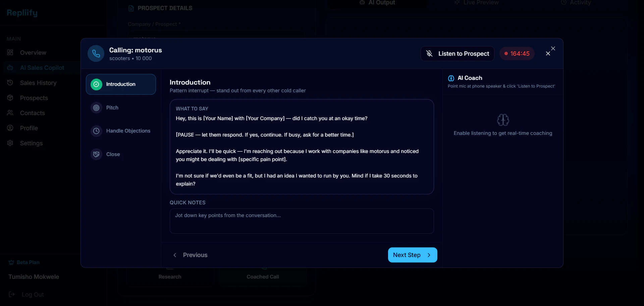Click the What To Say script text
This screenshot has width=644, height=306.
pos(297,151)
